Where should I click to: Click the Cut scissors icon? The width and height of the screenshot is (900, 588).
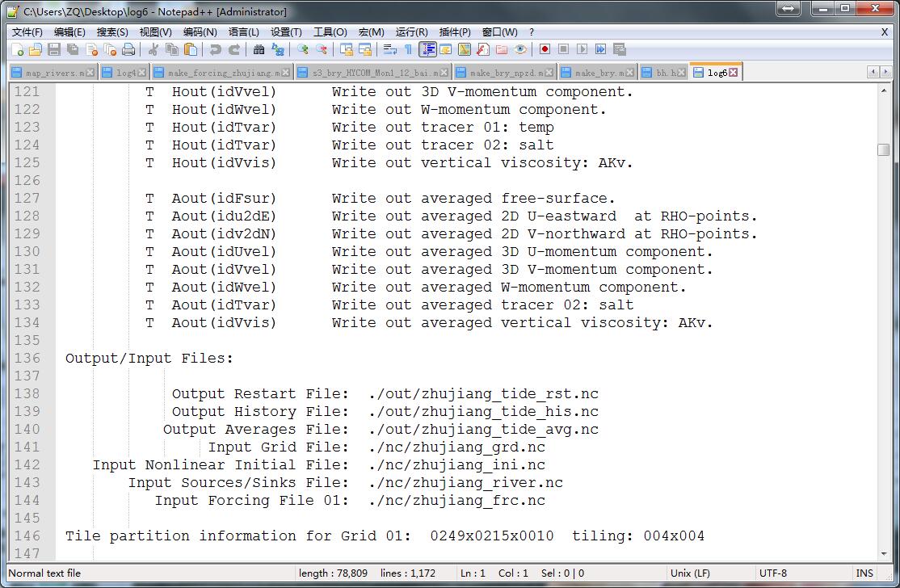(x=153, y=49)
